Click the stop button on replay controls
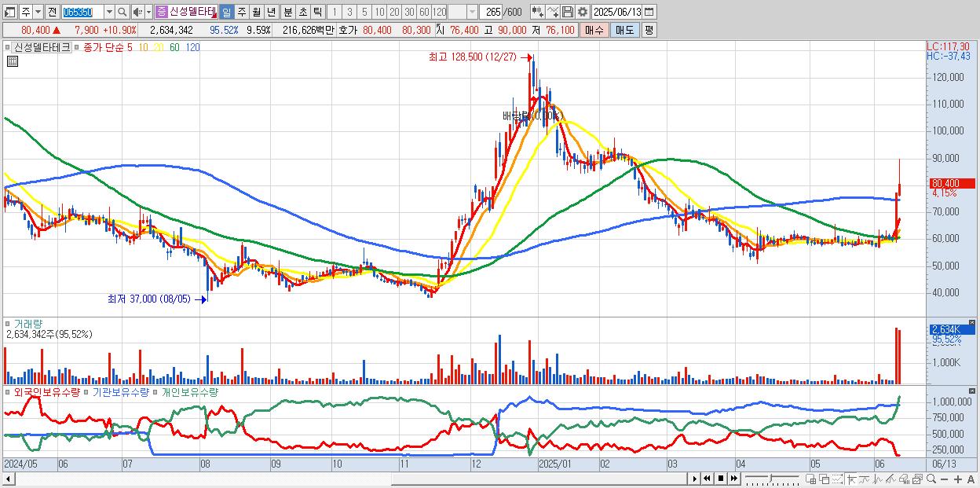 click(720, 479)
